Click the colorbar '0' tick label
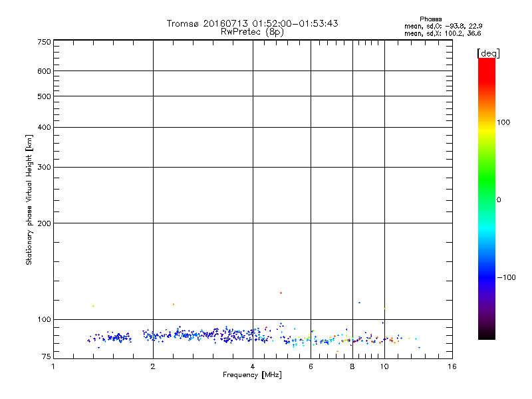532x399 pixels. tap(499, 200)
